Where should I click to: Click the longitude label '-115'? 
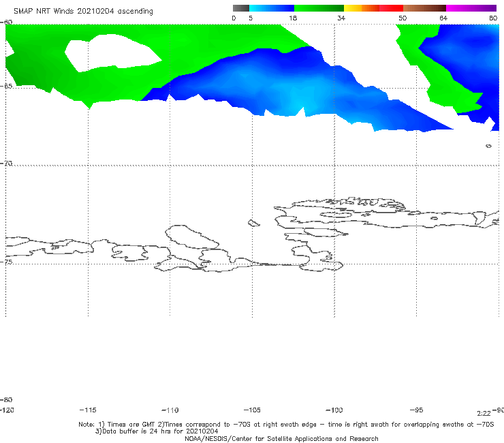point(88,410)
